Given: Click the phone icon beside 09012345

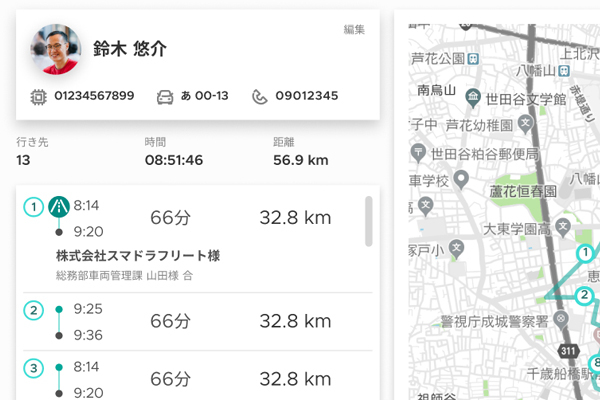Looking at the screenshot, I should [259, 97].
